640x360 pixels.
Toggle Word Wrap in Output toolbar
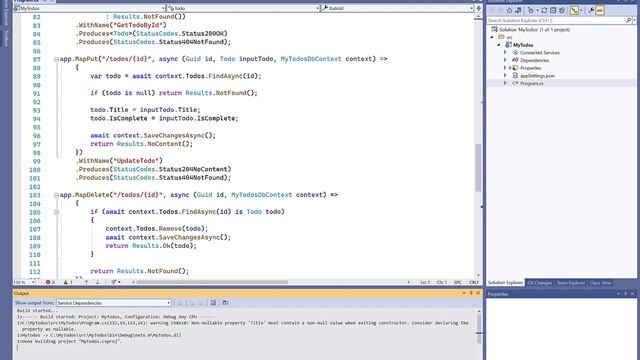(225, 303)
